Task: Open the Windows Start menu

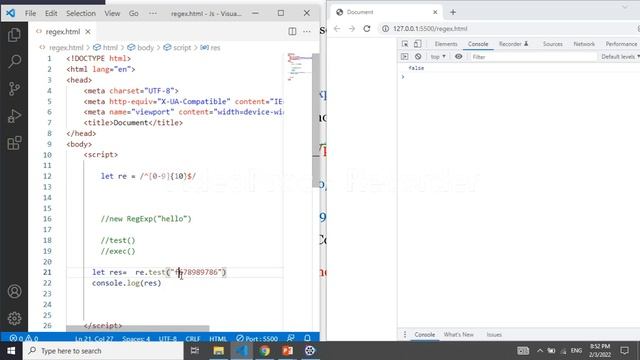Action: (x=11, y=351)
